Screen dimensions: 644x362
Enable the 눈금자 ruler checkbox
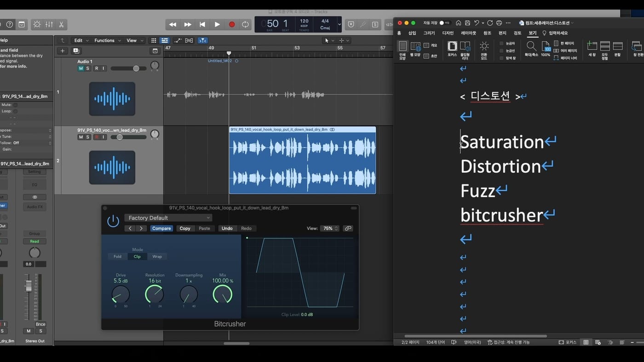(501, 43)
